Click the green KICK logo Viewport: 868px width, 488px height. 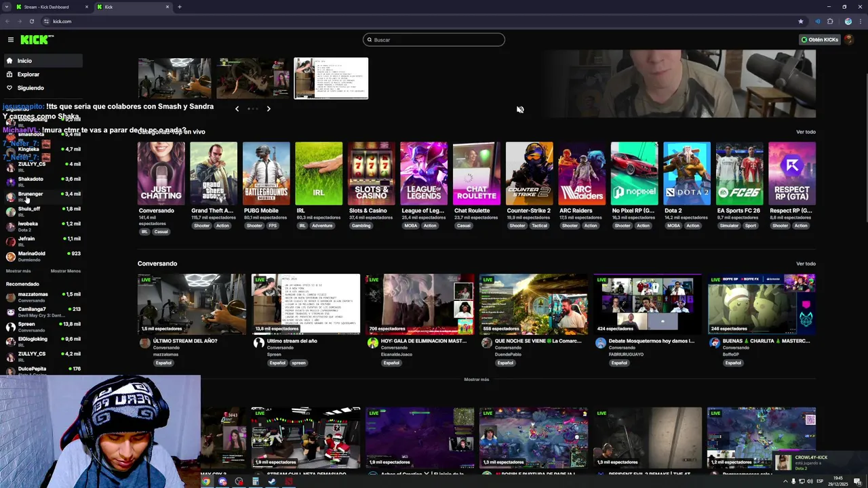[x=35, y=40]
